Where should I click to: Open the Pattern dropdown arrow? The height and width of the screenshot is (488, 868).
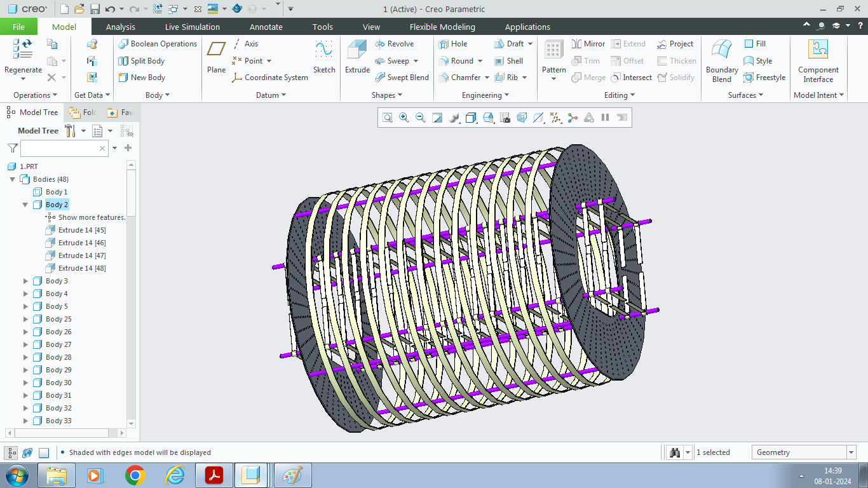coord(554,79)
